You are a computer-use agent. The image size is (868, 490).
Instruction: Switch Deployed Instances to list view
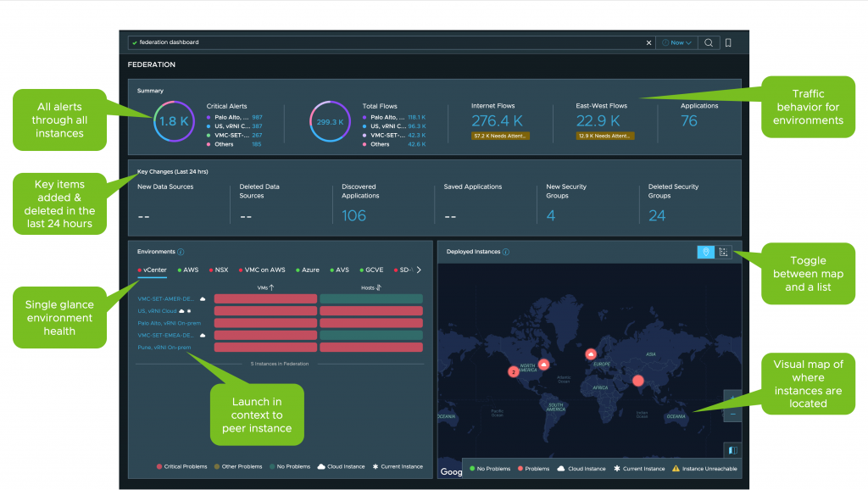[x=724, y=252]
